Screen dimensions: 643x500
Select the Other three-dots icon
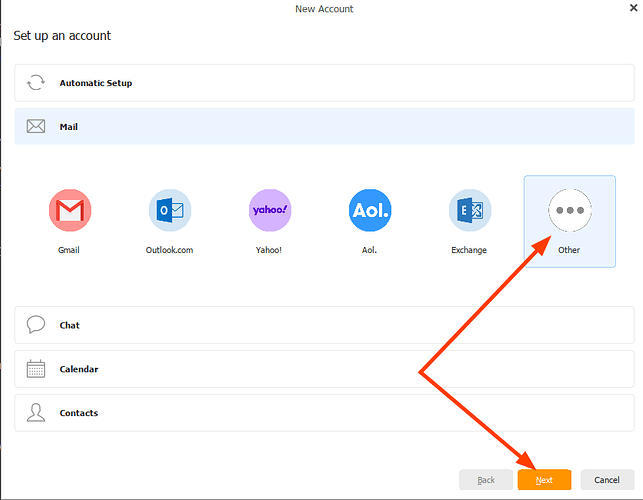[x=569, y=211]
